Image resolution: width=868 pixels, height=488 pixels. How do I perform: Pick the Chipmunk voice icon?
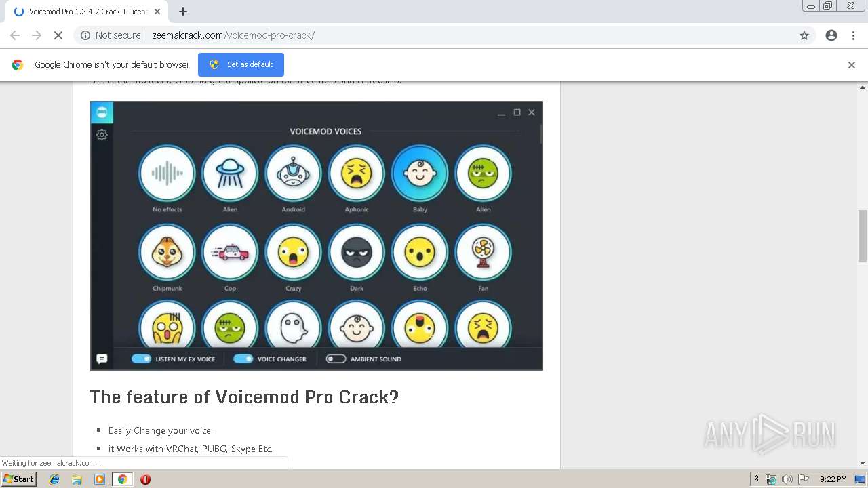tap(167, 252)
